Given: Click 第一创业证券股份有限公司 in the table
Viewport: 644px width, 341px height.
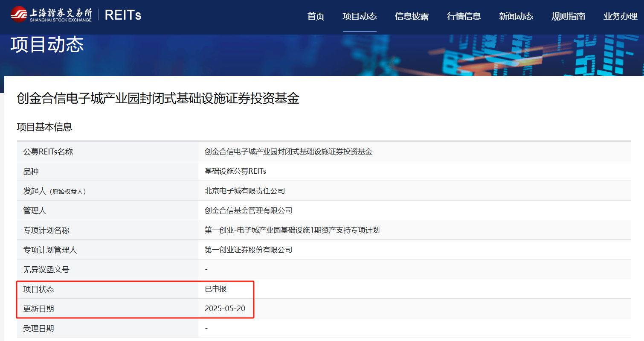Looking at the screenshot, I should pyautogui.click(x=248, y=250).
